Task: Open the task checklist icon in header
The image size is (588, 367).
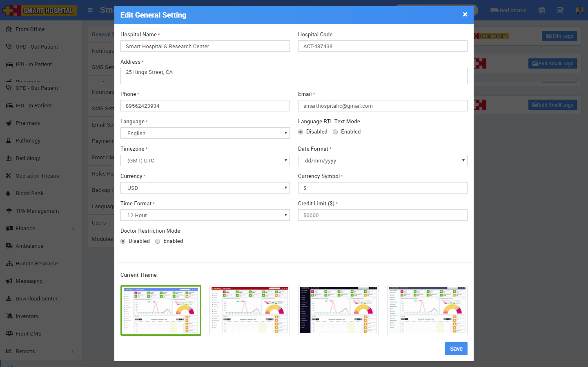Action: click(x=560, y=10)
